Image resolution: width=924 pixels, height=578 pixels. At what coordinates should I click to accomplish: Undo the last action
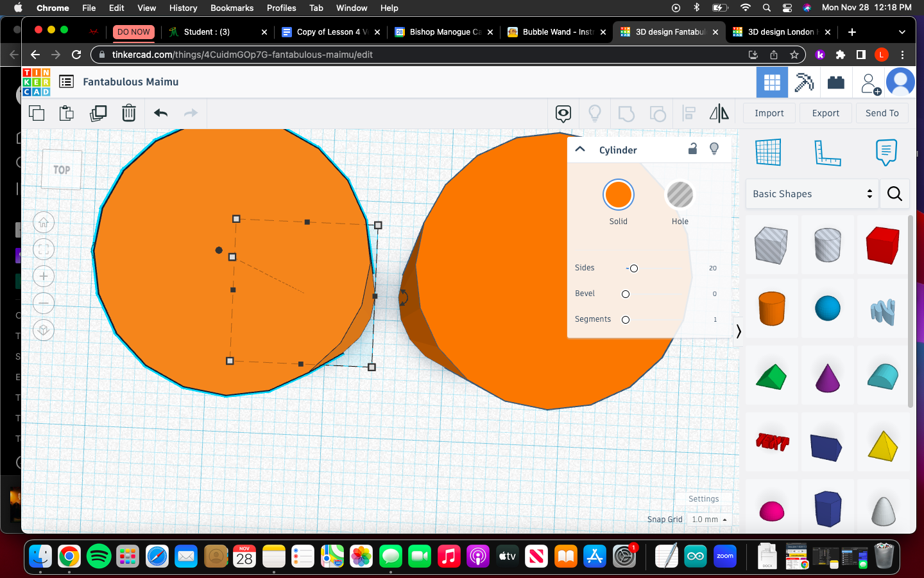pos(160,113)
